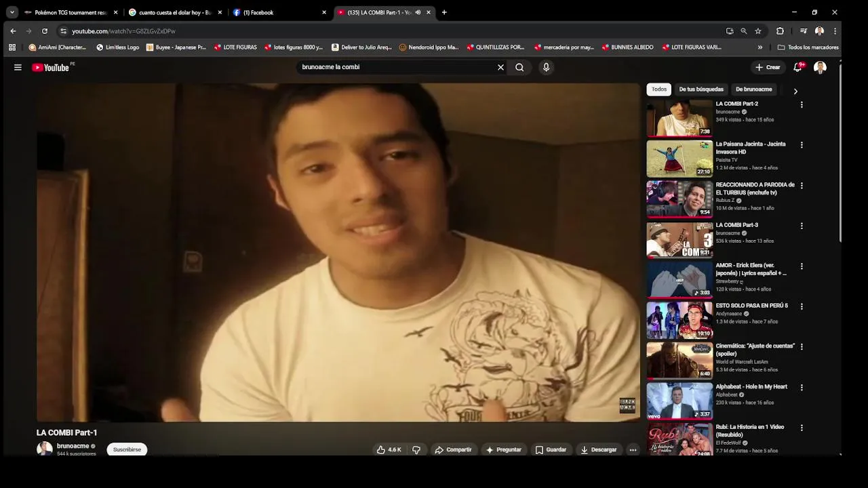Download video with Descargar button

pos(599,449)
